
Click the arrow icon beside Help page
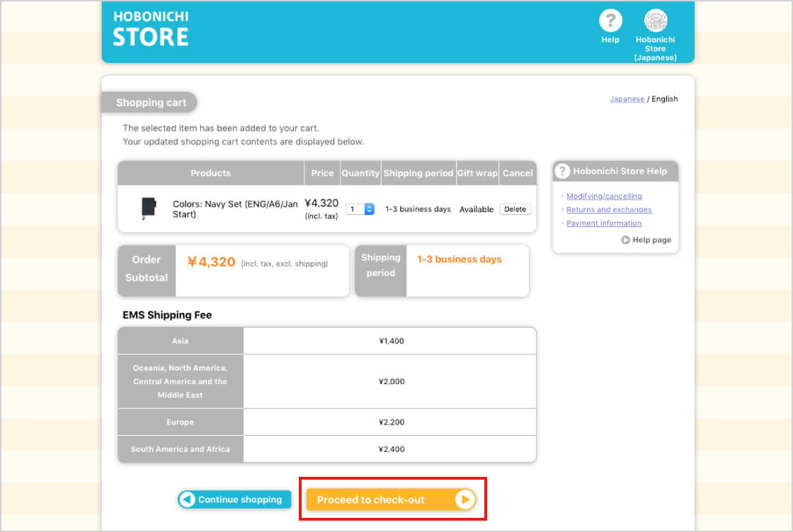tap(625, 240)
